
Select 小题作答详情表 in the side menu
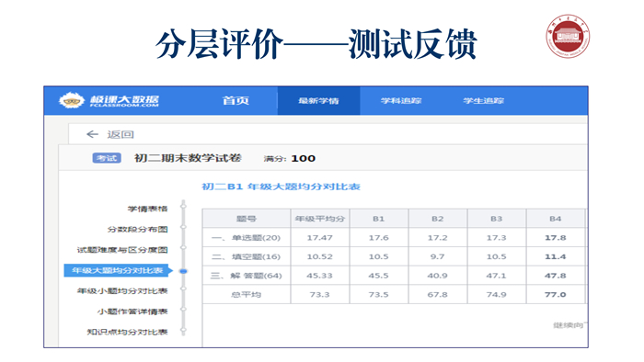tap(132, 311)
